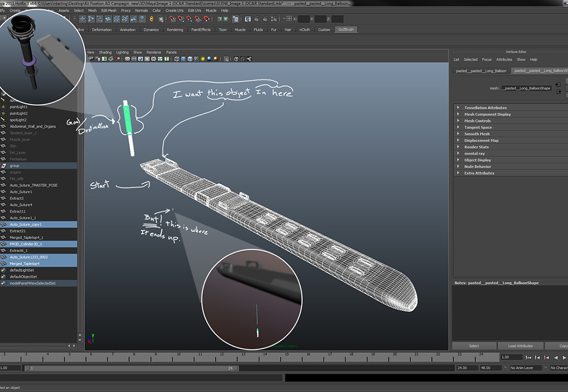Viewport: 568px width, 392px height.
Task: Click the lock current selection icon
Action: (x=151, y=19)
